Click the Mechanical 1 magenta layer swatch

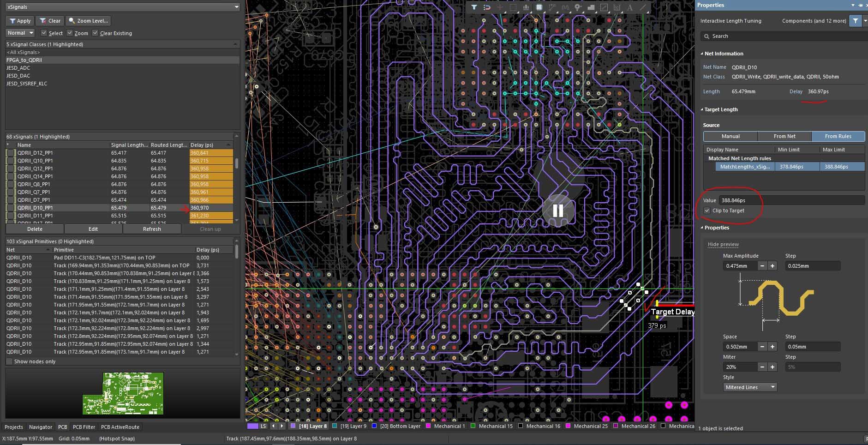click(x=429, y=426)
